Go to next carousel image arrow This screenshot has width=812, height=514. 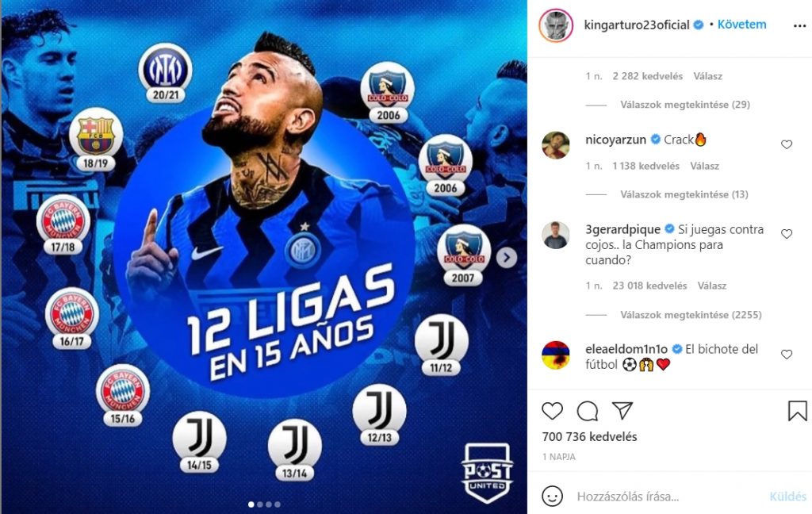[507, 257]
